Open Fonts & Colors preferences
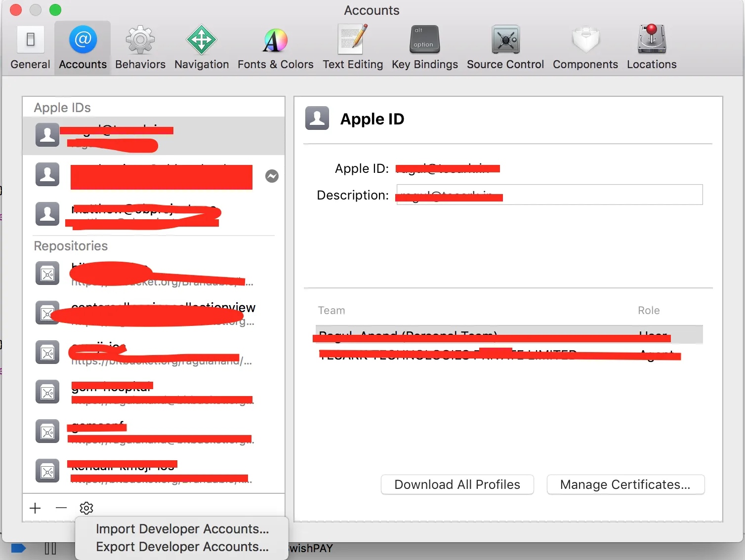 [275, 48]
